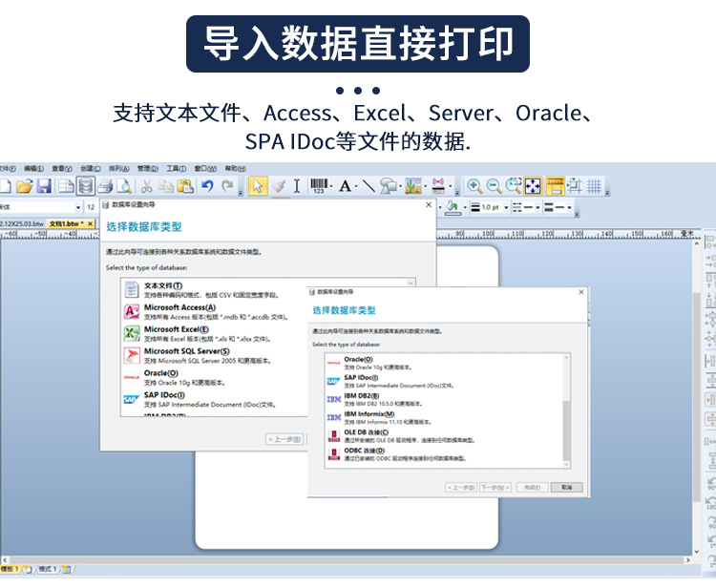This screenshot has height=588, width=716.
Task: Click 取消 in the front wizard dialog
Action: 567,487
